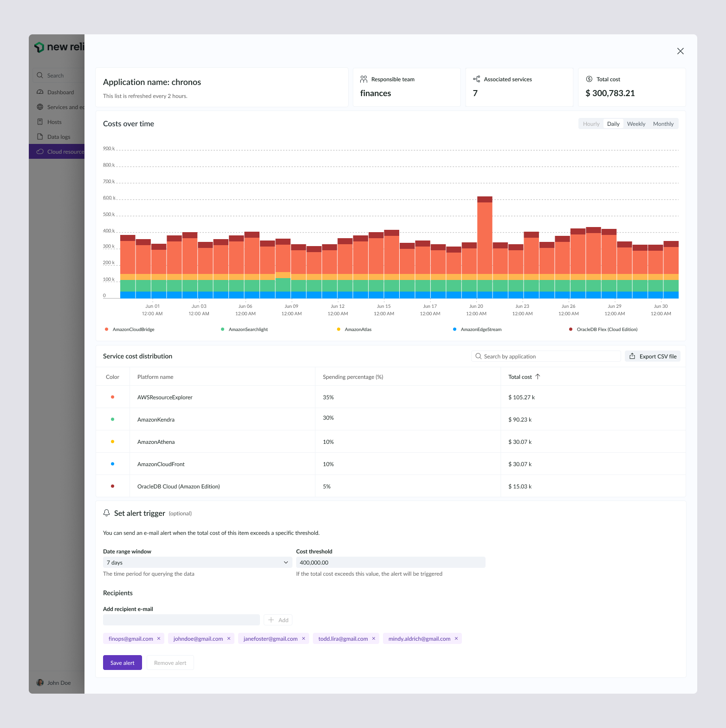Close the application detail panel
The width and height of the screenshot is (726, 728).
(x=680, y=51)
